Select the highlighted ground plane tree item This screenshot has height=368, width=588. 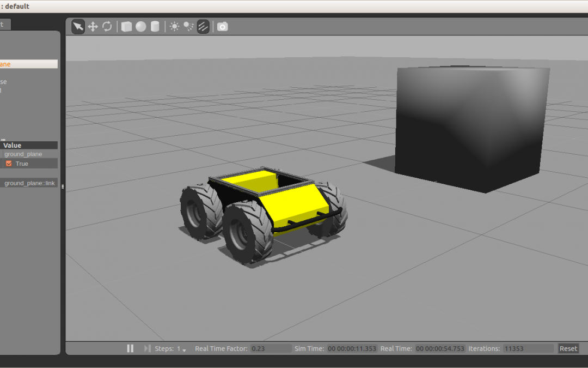pyautogui.click(x=27, y=64)
